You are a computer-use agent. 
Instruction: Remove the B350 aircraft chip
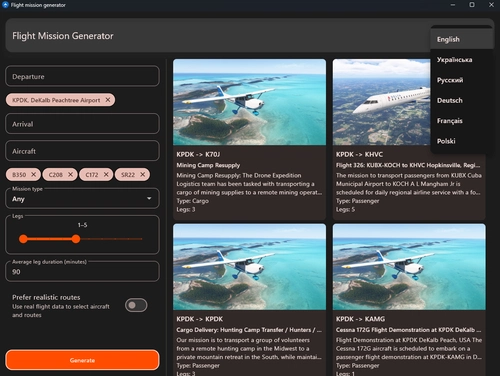tap(34, 174)
